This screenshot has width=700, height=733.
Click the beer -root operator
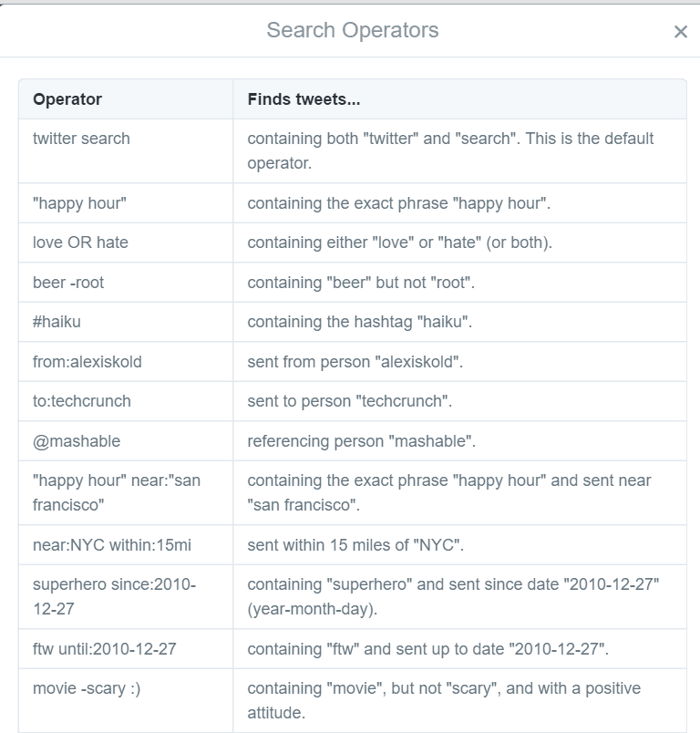(68, 283)
